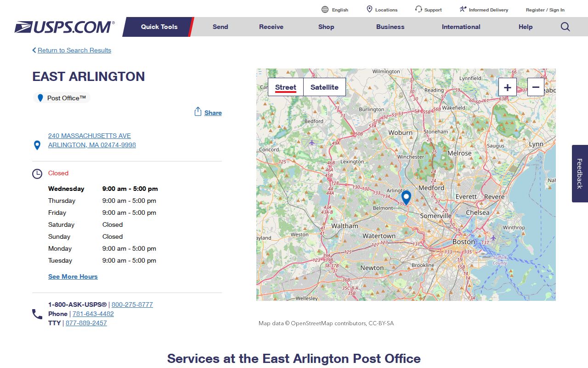Open the Shop menu
This screenshot has width=588, height=368.
[326, 27]
